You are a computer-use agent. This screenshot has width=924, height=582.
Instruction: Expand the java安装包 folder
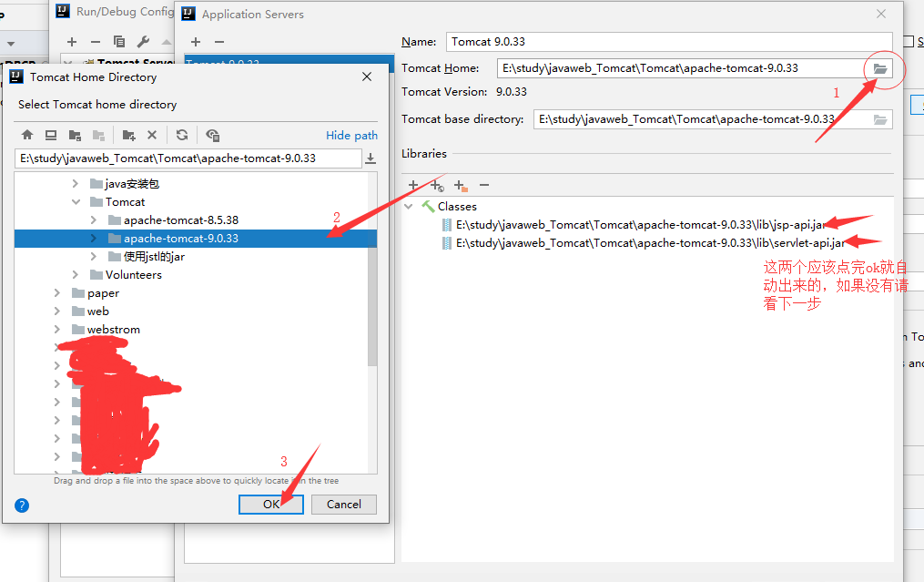76,184
